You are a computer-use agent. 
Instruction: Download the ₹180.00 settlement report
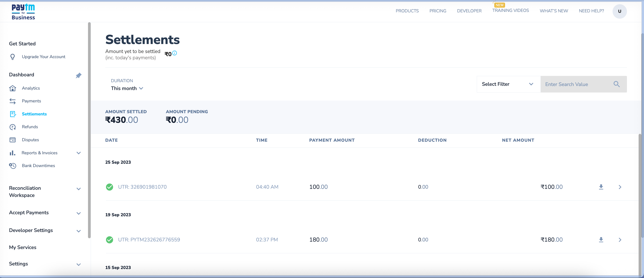coord(601,240)
